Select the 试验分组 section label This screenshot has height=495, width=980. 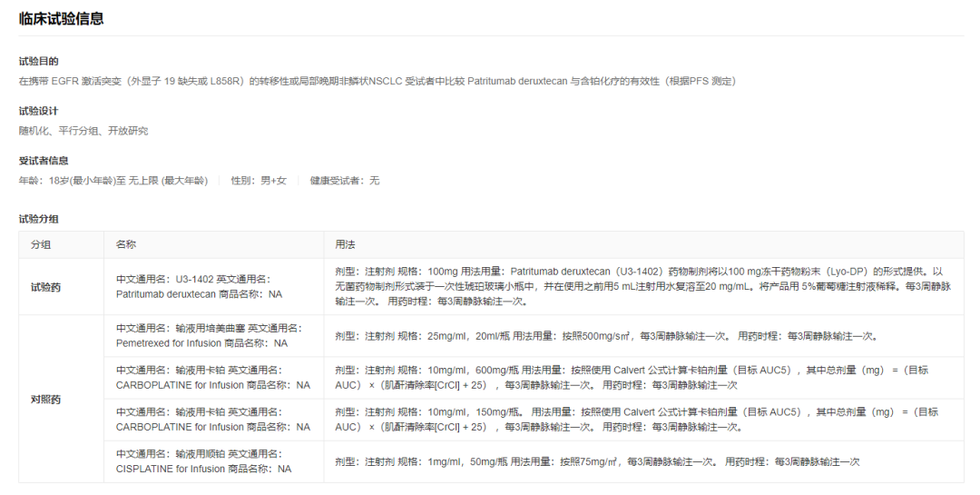click(x=39, y=219)
